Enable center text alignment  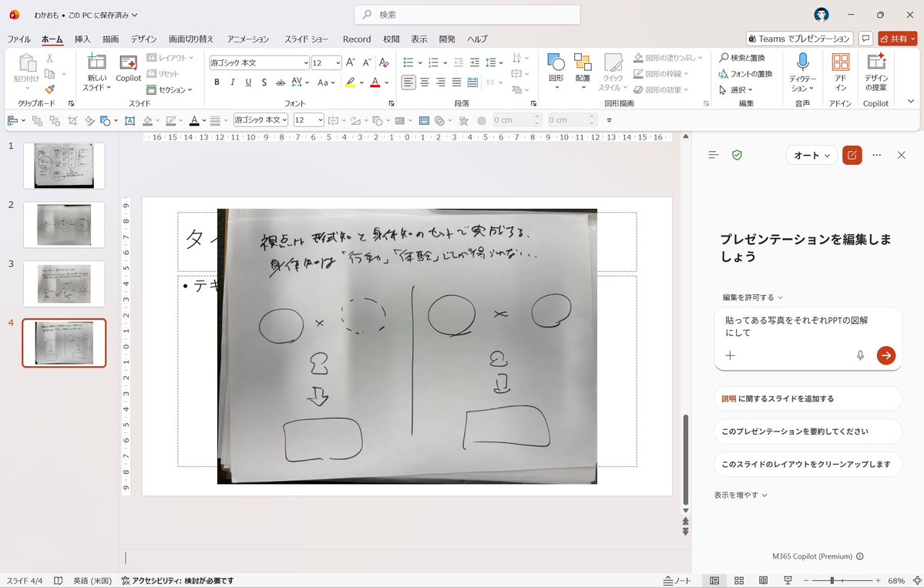tap(425, 82)
